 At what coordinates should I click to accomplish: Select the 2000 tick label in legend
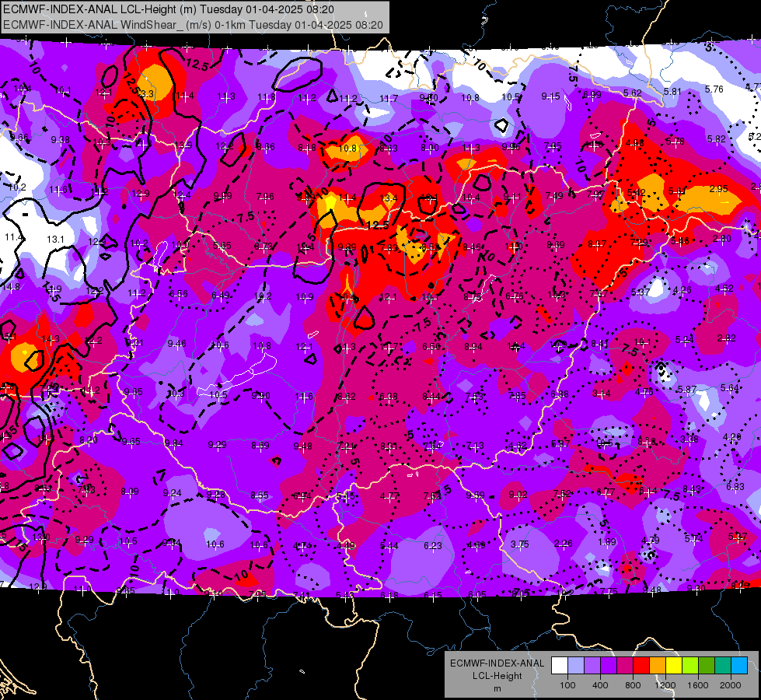click(x=731, y=685)
